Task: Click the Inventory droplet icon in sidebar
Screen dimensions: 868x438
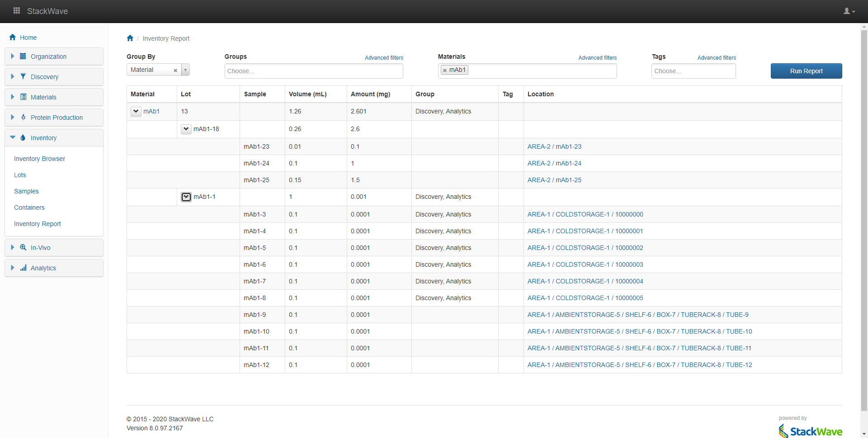Action: tap(23, 138)
